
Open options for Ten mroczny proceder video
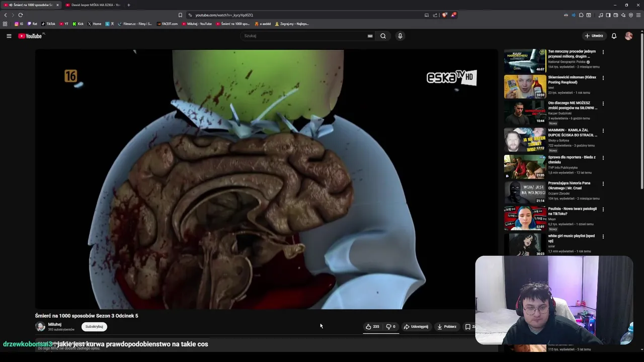(x=603, y=52)
